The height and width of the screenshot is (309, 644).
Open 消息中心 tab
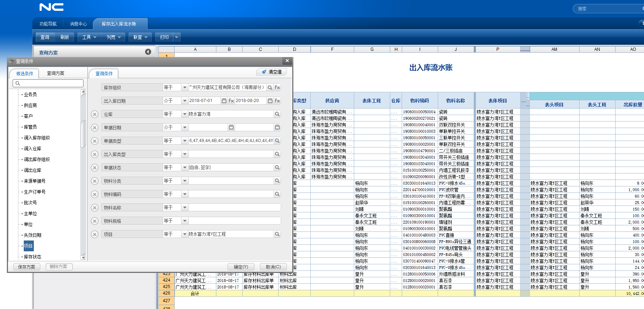click(78, 24)
